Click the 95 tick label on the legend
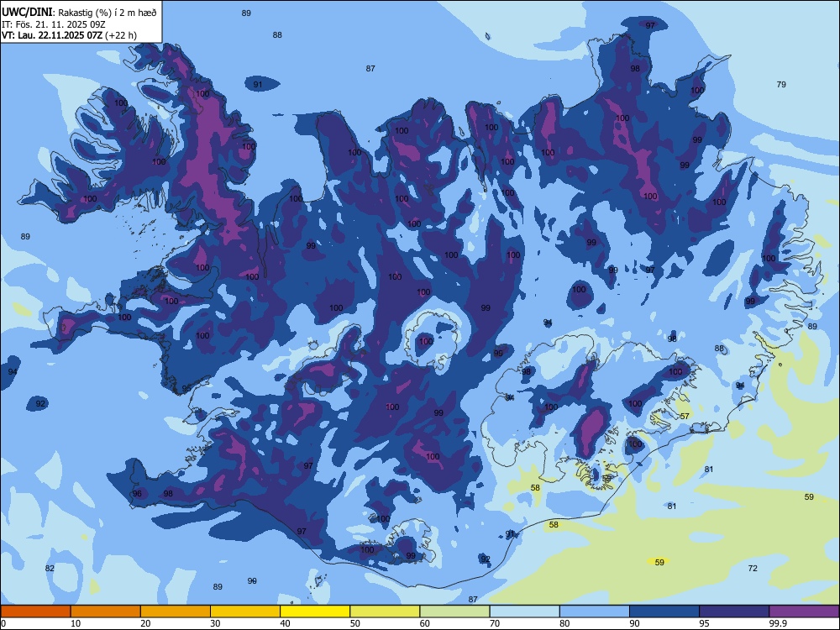 tap(705, 623)
